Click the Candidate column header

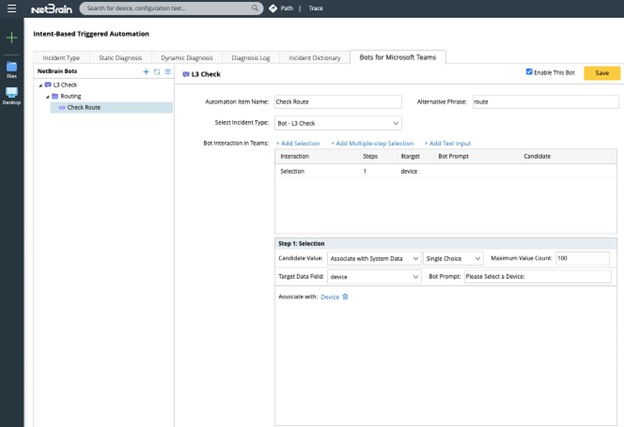click(537, 156)
